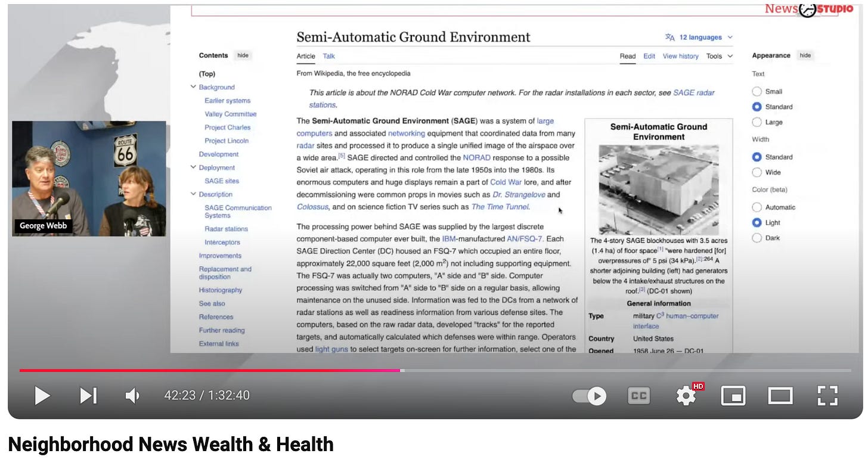
Task: Go to Replacement and disposition section
Action: tap(225, 273)
